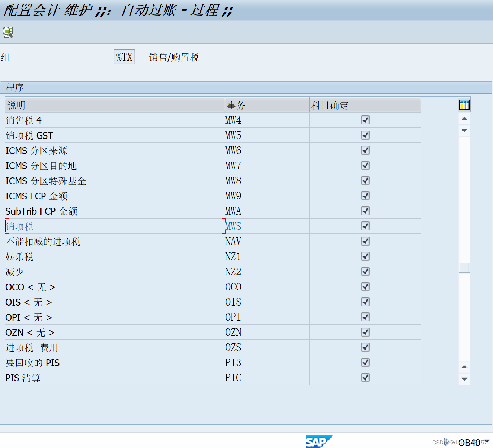The height and width of the screenshot is (448, 493).
Task: Click the table scrollbar up arrow
Action: tap(464, 119)
